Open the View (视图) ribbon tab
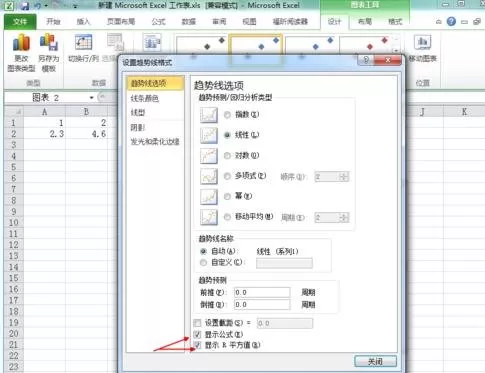The width and height of the screenshot is (485, 373). tap(249, 22)
